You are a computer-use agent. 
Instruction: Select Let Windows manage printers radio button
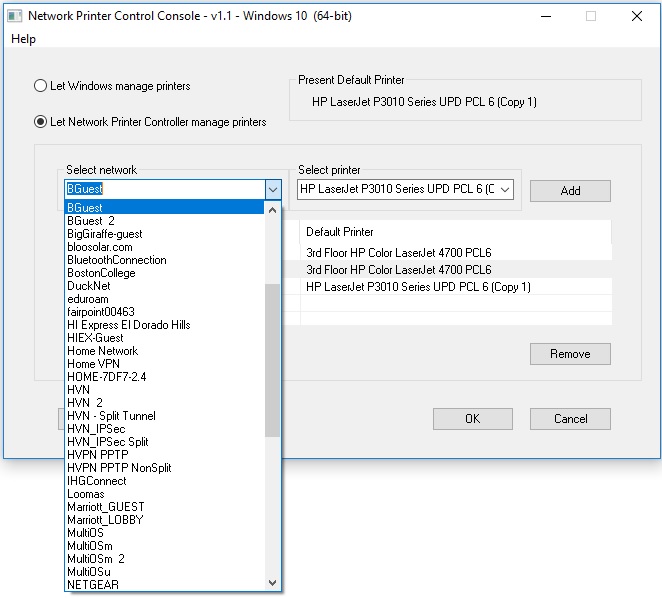tap(112, 86)
